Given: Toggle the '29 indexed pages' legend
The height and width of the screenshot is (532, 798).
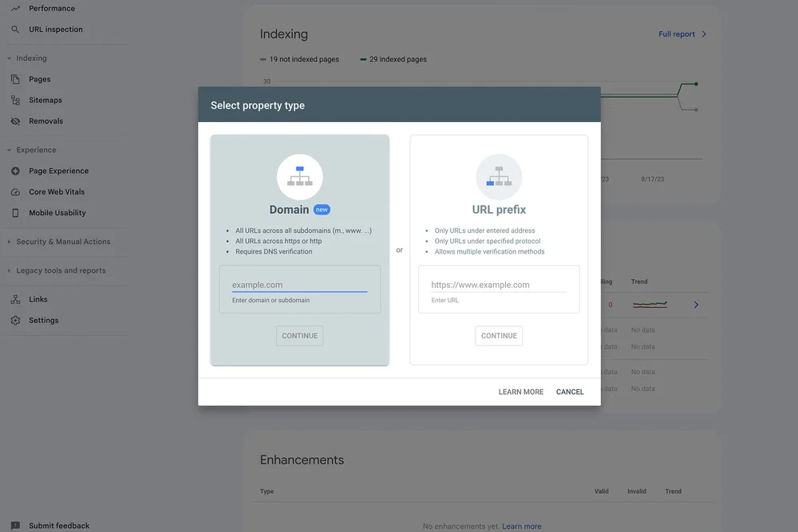Looking at the screenshot, I should click(393, 58).
